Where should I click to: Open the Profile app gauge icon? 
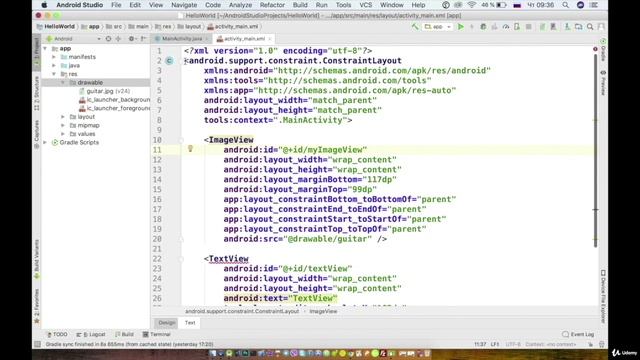click(x=506, y=27)
